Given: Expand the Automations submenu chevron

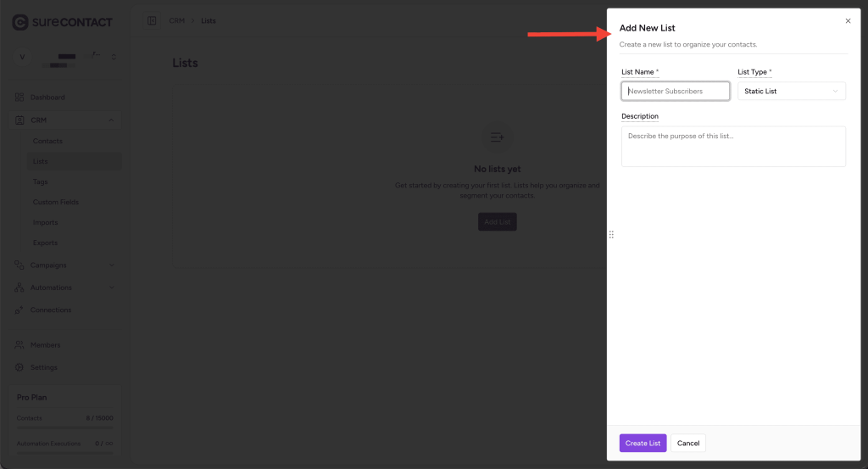Looking at the screenshot, I should point(112,288).
